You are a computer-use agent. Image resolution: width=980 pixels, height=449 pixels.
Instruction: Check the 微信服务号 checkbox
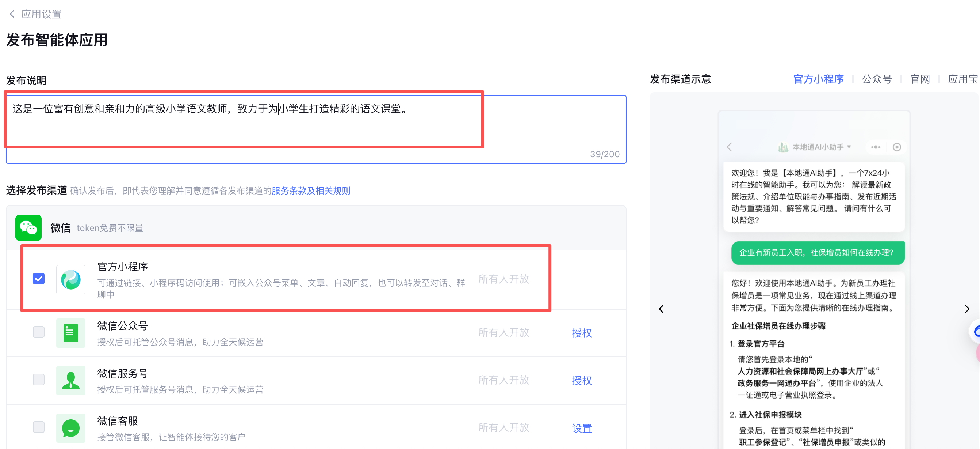(39, 380)
